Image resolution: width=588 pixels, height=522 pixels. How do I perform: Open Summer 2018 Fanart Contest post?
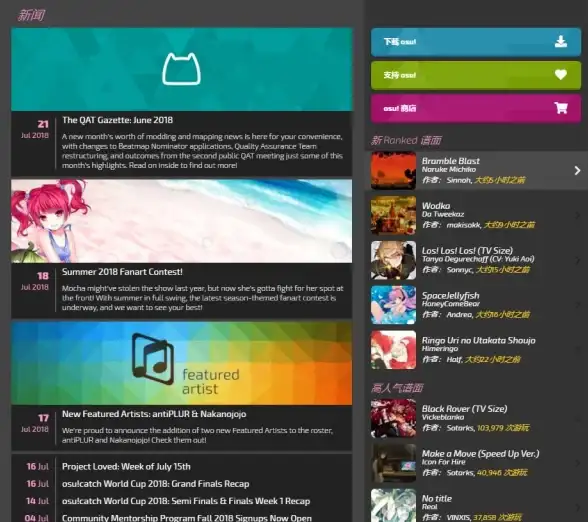(x=122, y=272)
